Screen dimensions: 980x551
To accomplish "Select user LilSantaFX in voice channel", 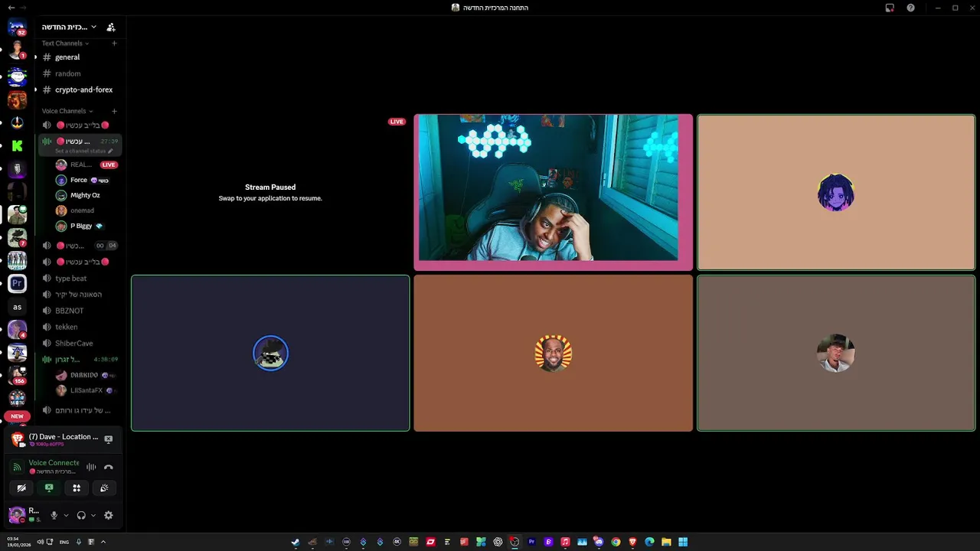I will click(86, 390).
